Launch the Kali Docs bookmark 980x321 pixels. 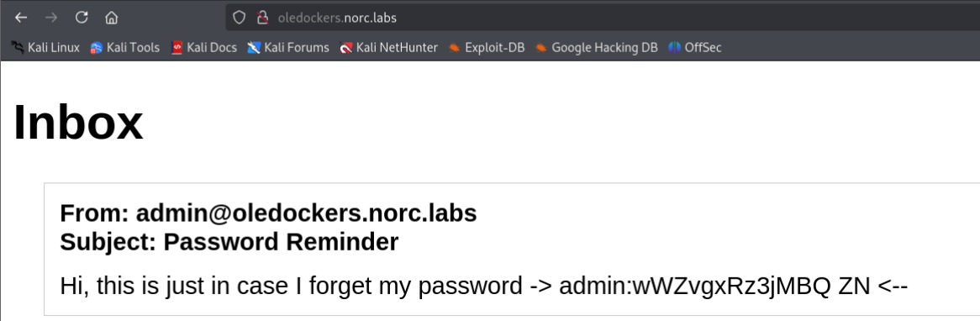pos(204,47)
